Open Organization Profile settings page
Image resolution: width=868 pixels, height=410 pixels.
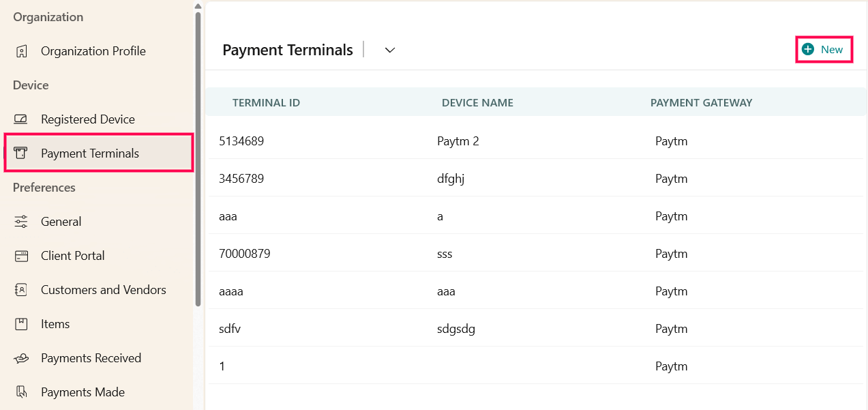93,51
